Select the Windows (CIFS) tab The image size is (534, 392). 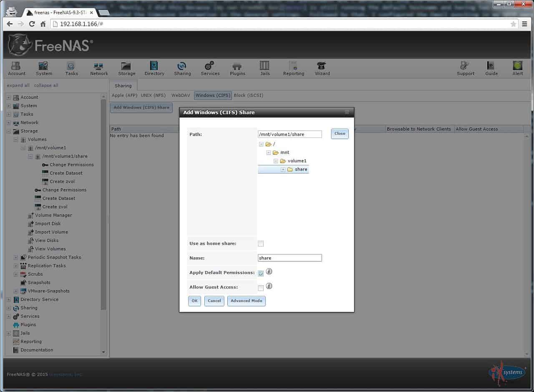pyautogui.click(x=213, y=95)
